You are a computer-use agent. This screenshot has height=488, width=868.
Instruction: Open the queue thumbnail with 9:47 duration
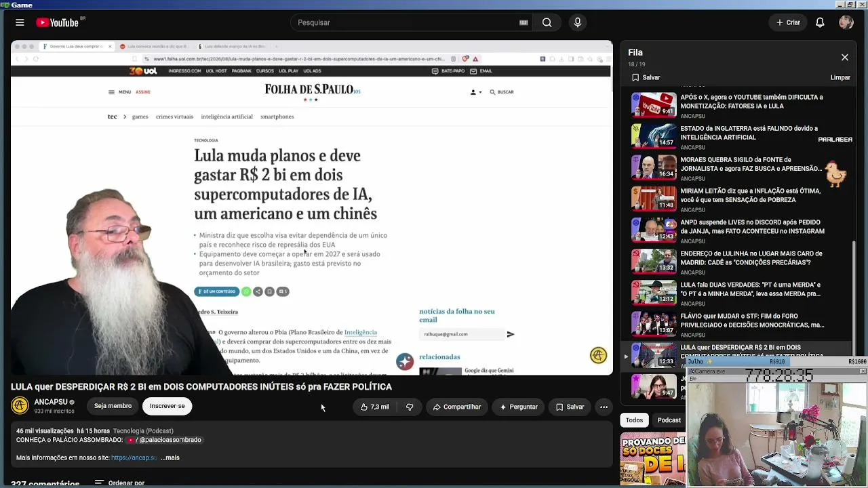click(x=654, y=386)
